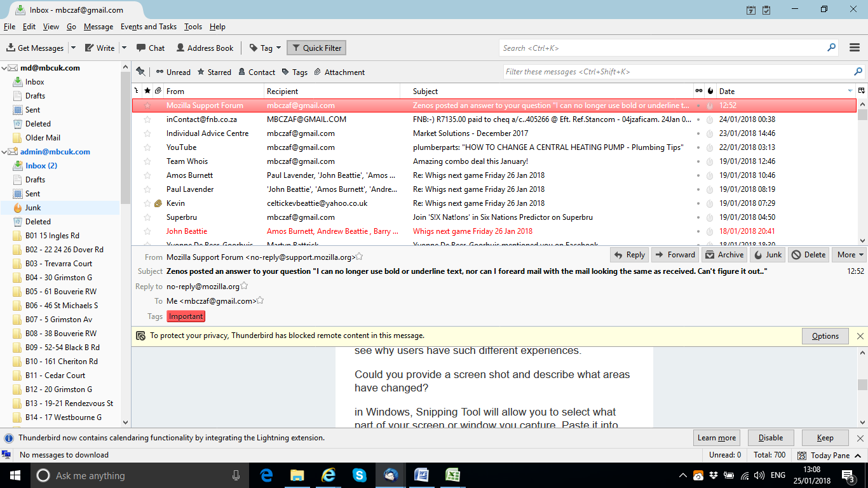Open the View menu
The width and height of the screenshot is (868, 488).
pyautogui.click(x=51, y=27)
